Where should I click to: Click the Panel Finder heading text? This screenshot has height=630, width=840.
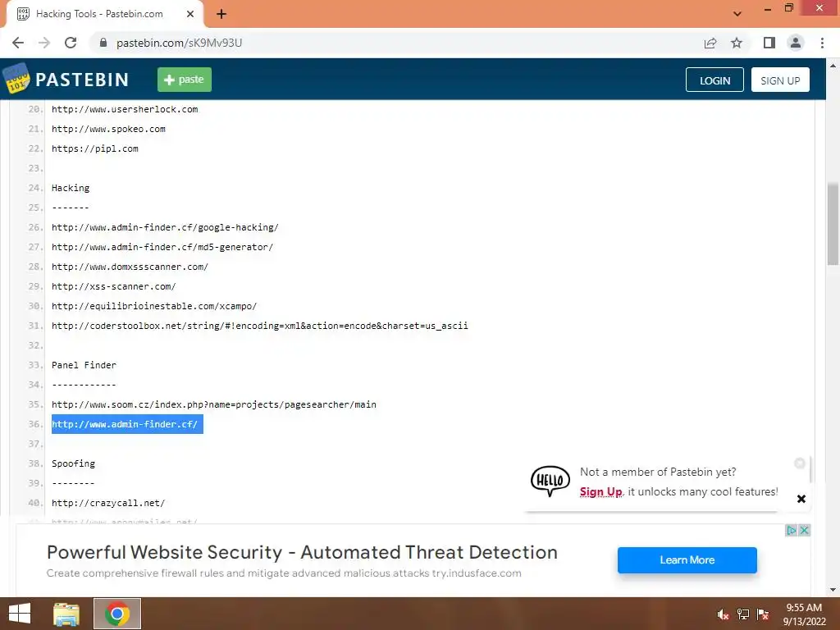(x=84, y=365)
